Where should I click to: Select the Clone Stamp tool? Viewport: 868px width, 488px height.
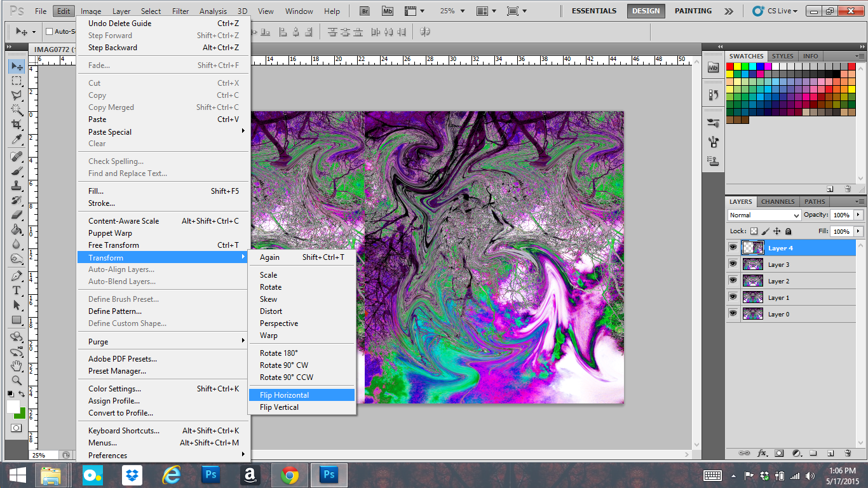point(17,186)
